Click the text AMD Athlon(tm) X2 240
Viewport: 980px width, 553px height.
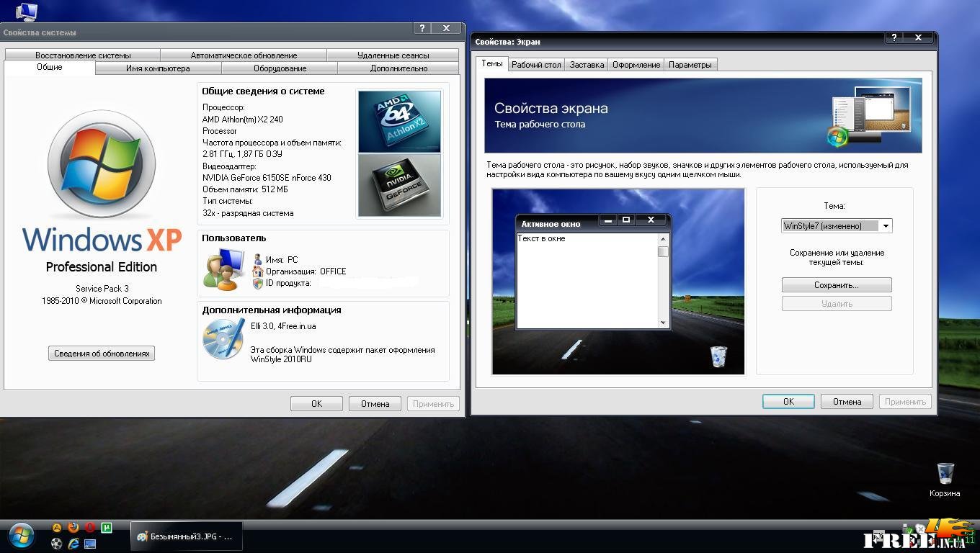(242, 120)
